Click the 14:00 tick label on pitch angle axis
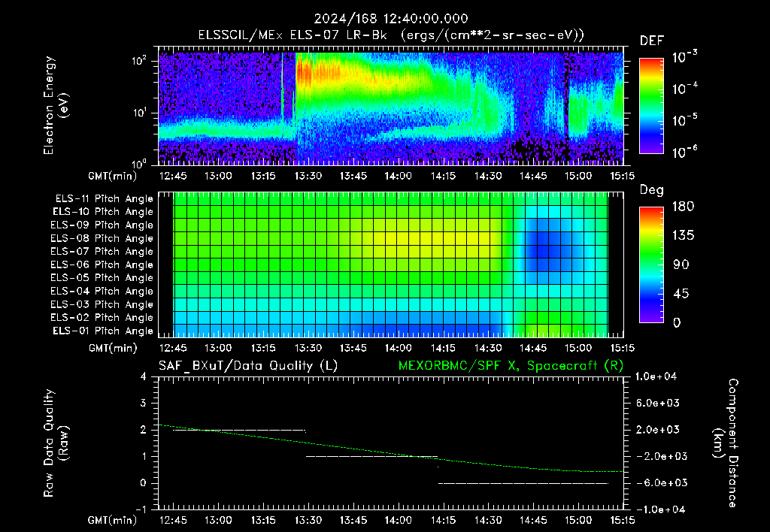 (x=399, y=348)
